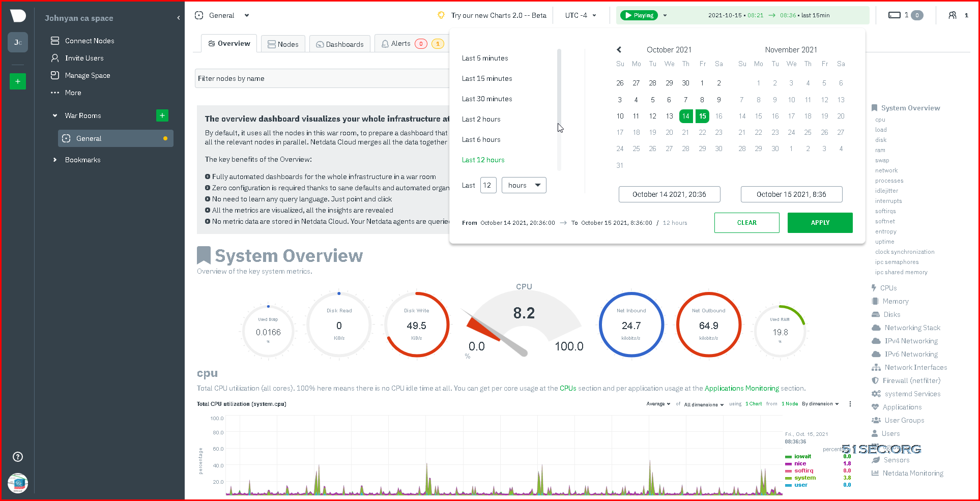The width and height of the screenshot is (980, 501).
Task: Click the time preset list scrollbar
Action: pos(559,109)
